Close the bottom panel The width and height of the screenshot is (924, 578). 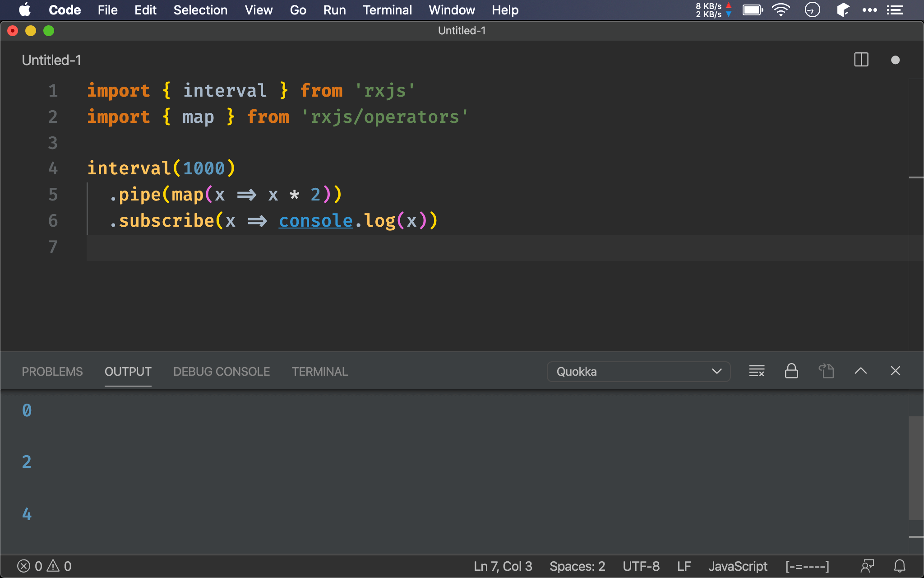(895, 371)
